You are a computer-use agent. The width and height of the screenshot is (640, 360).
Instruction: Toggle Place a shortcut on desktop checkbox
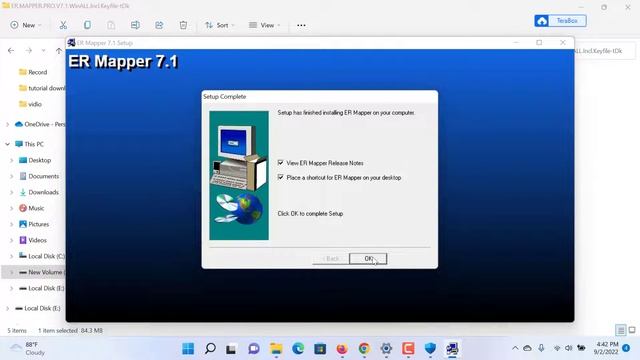[x=280, y=177]
